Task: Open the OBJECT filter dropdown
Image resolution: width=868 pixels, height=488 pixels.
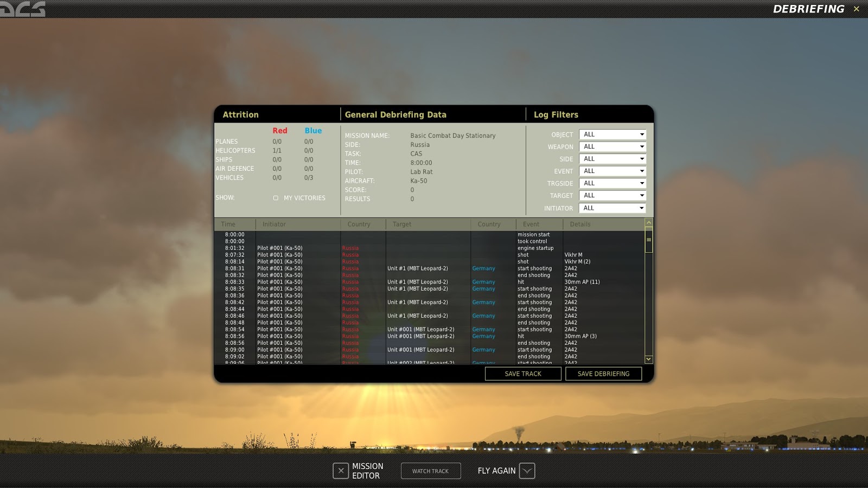Action: click(612, 134)
